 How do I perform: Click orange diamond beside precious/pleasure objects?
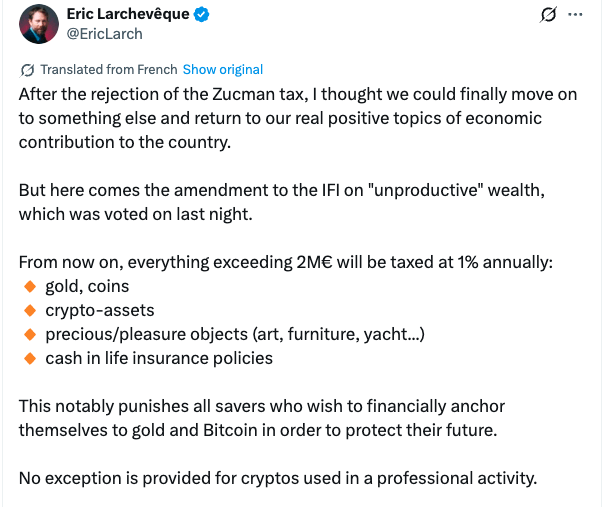tap(28, 334)
